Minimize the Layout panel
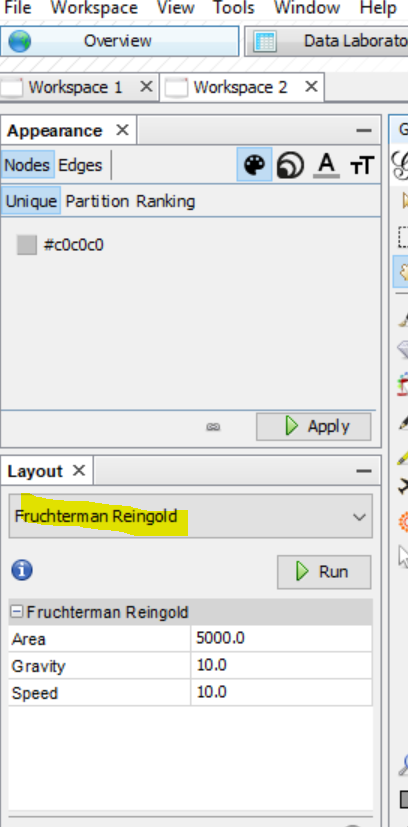 coord(364,471)
